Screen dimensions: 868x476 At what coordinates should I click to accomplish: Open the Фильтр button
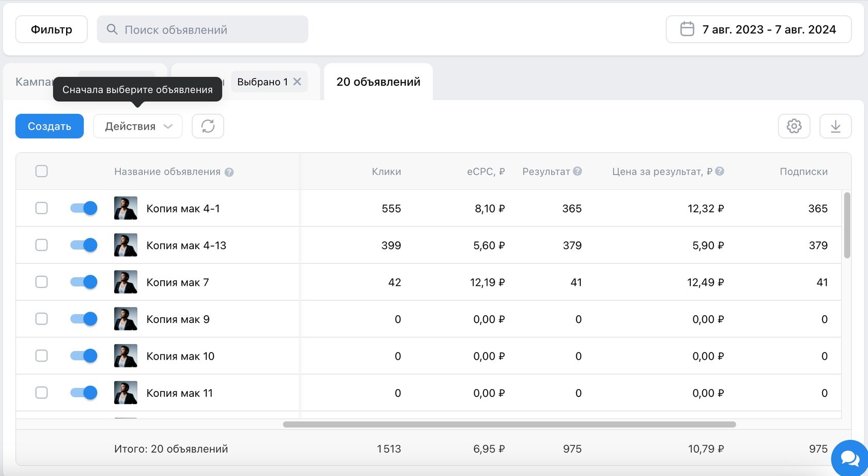(52, 29)
